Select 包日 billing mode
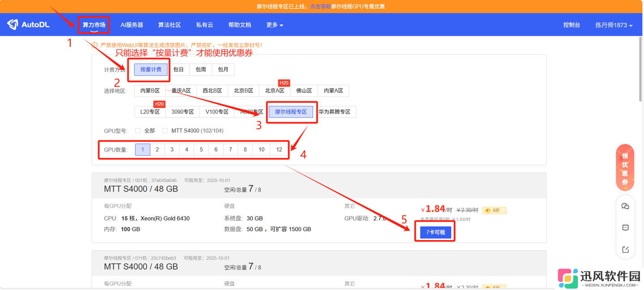This screenshot has width=644, height=290. (178, 69)
